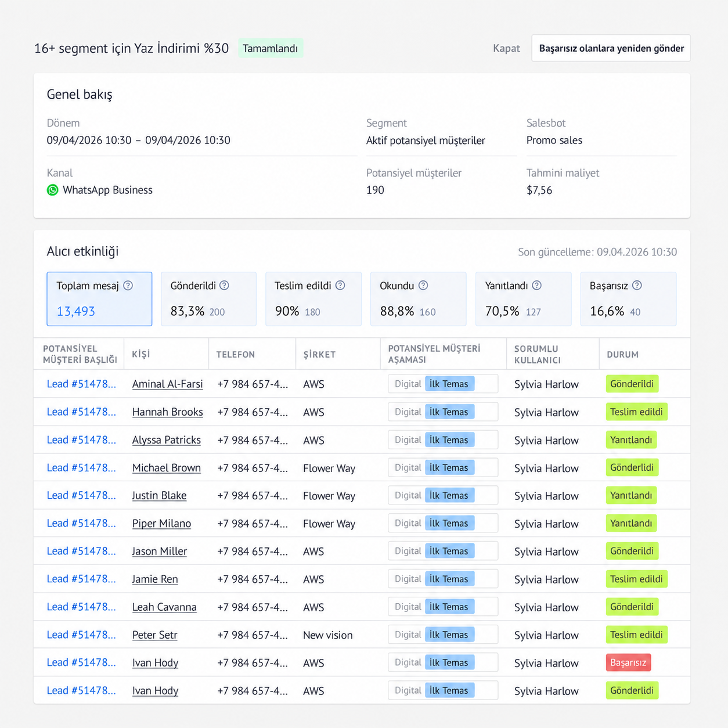Click the WhatsApp Business channel icon
The width and height of the screenshot is (728, 728).
pos(53,190)
